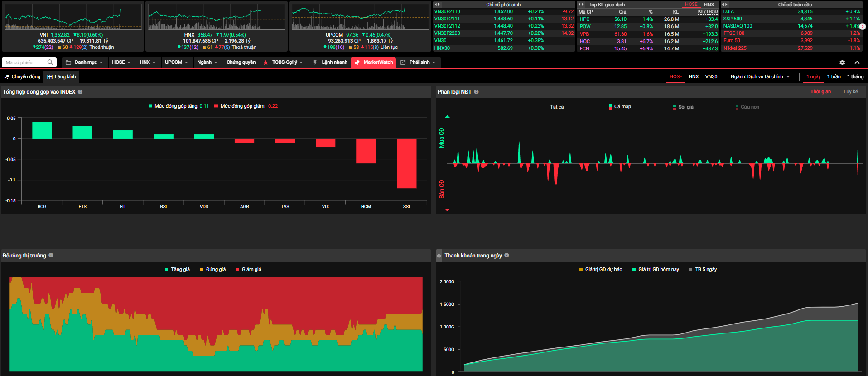Switch to the Chuyển động tab
This screenshot has width=868, height=376.
pyautogui.click(x=22, y=77)
